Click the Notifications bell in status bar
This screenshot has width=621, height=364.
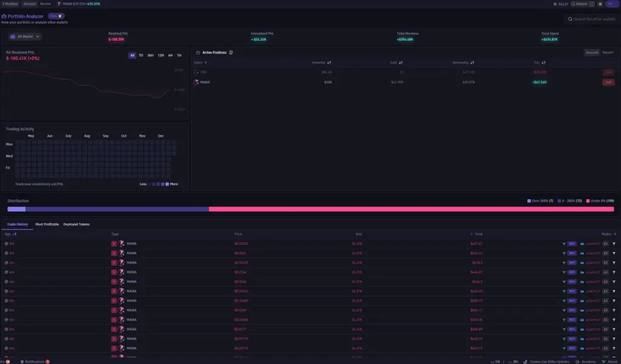pyautogui.click(x=22, y=361)
